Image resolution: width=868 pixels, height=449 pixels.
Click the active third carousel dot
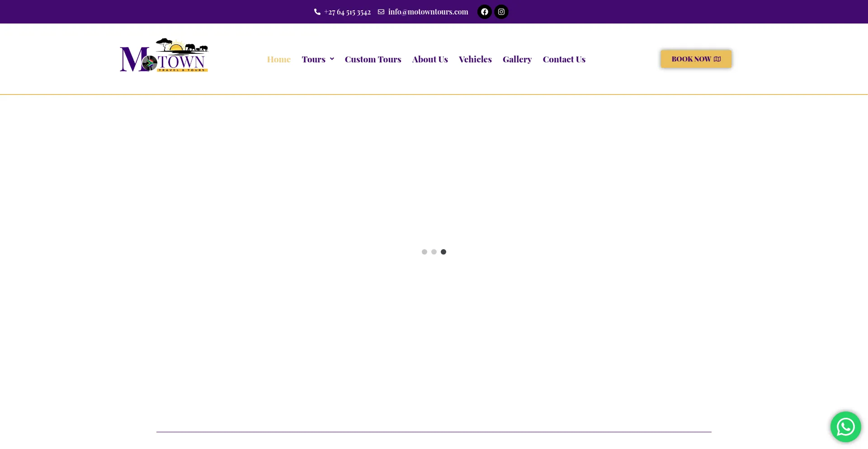(x=443, y=252)
